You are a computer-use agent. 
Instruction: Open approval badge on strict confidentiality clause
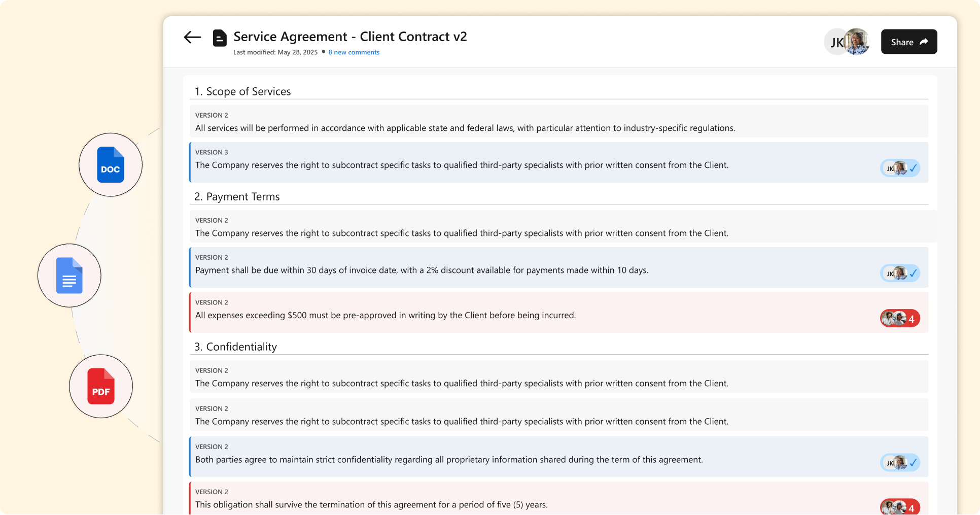(x=900, y=462)
